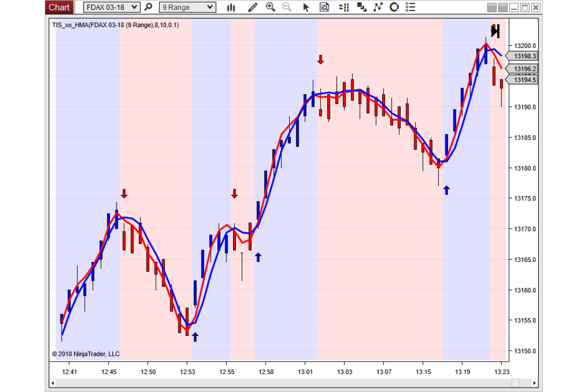Open the indicators icon
The width and height of the screenshot is (588, 392).
(x=378, y=7)
